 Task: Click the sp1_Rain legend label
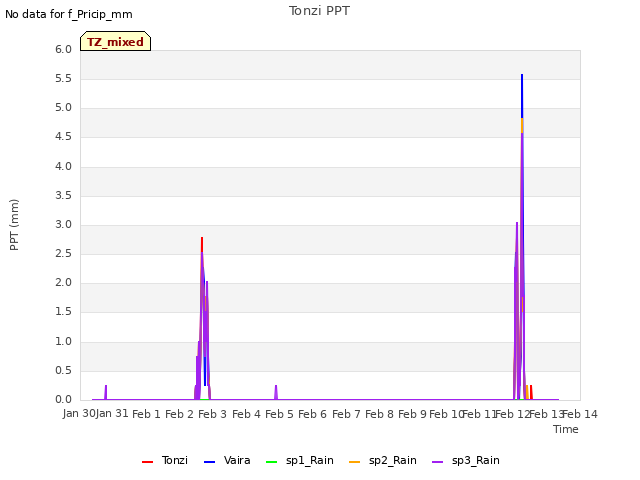310,460
